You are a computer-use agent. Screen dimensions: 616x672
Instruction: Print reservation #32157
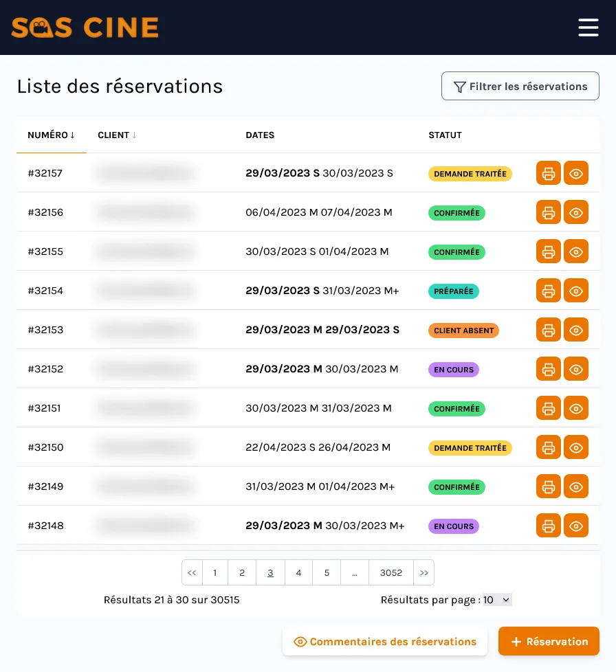(548, 173)
